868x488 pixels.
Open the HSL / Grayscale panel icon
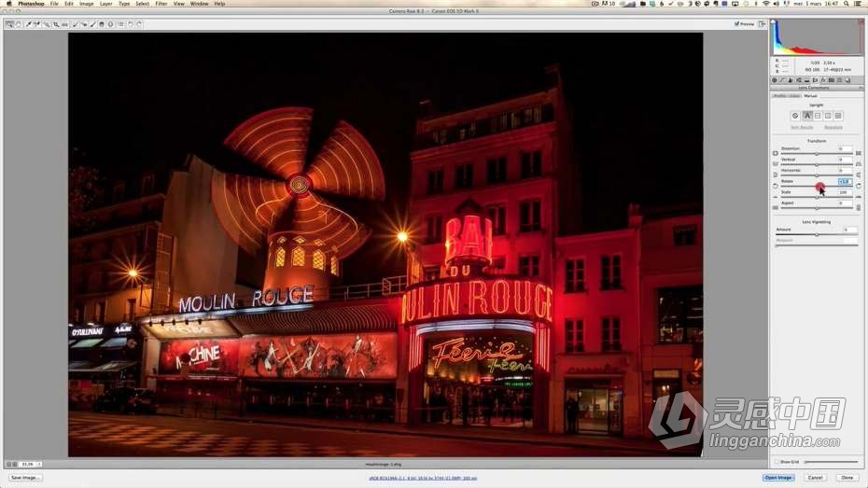click(799, 79)
